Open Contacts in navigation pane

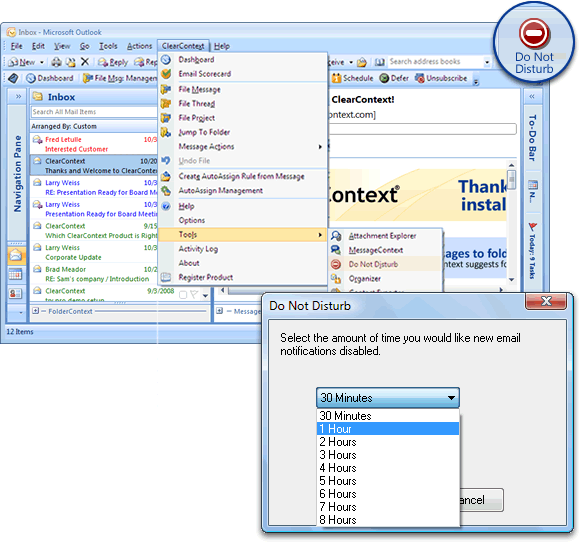[16, 293]
